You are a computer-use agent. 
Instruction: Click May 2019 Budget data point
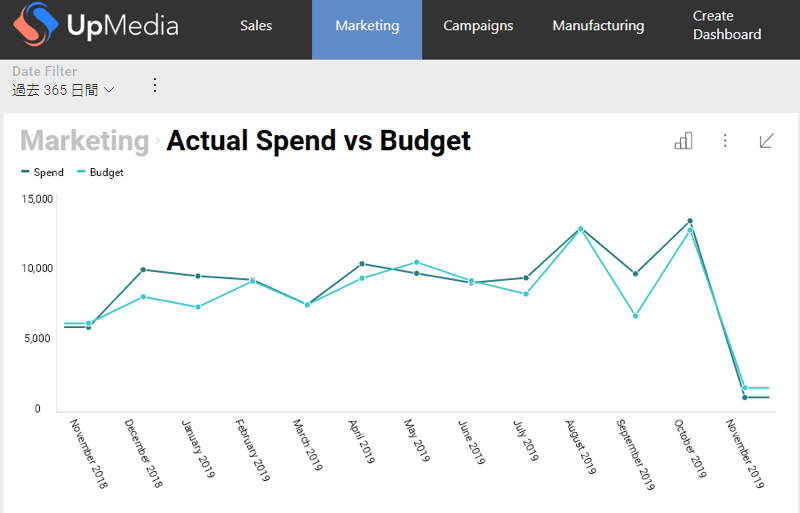point(416,262)
